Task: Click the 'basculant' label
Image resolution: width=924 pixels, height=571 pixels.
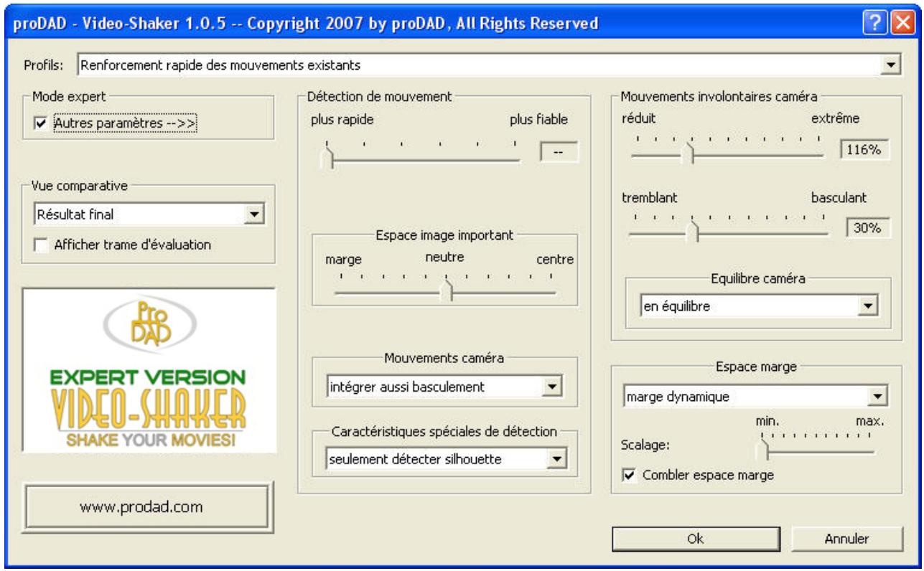Action: [x=839, y=197]
